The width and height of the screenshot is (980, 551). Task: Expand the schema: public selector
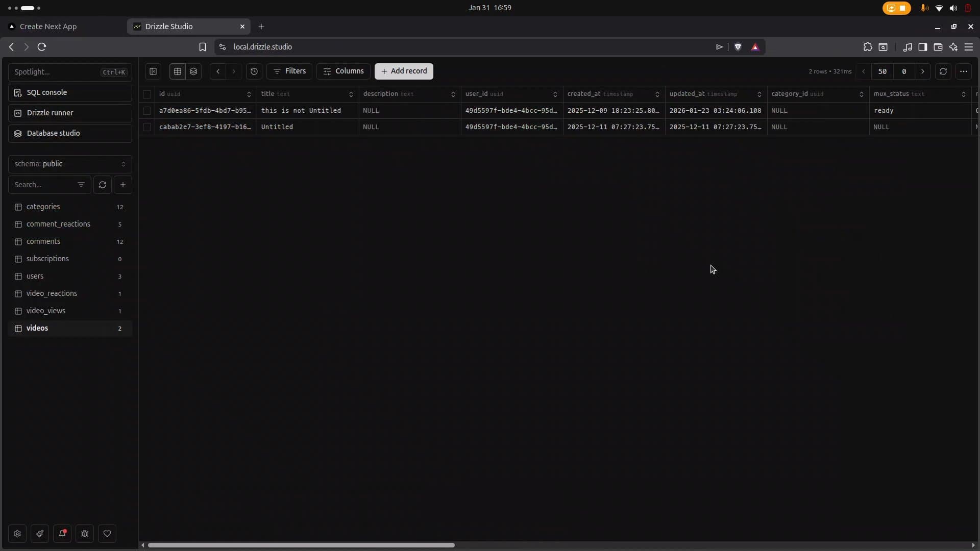tap(70, 164)
